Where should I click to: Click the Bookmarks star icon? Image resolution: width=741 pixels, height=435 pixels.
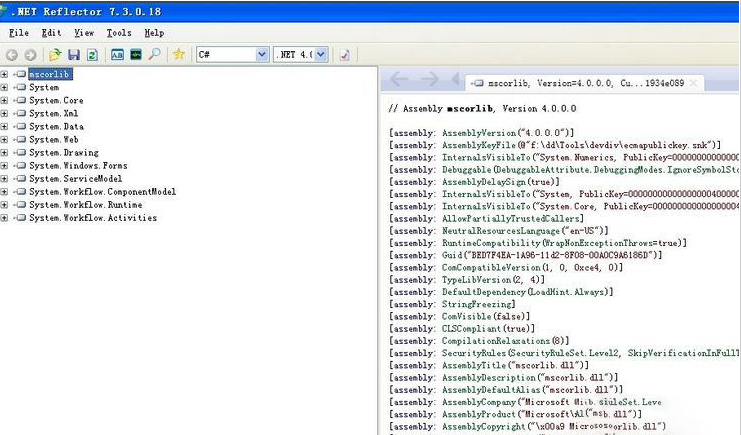[x=179, y=55]
